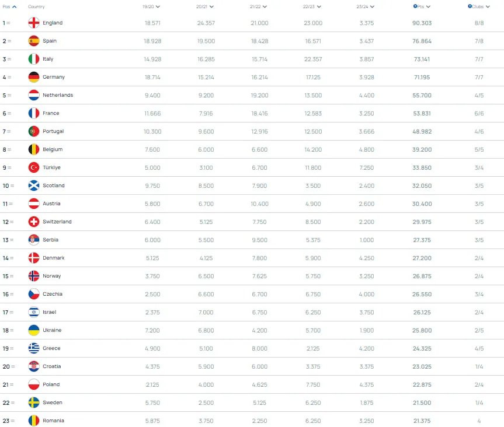
Task: Click the Croatia flag icon
Action: click(x=34, y=366)
